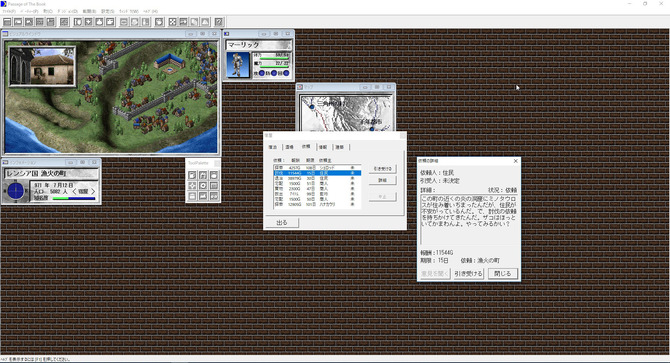Click the レンシア国 漁火の町 location title
Screen dimensions: 670x363
coord(36,174)
